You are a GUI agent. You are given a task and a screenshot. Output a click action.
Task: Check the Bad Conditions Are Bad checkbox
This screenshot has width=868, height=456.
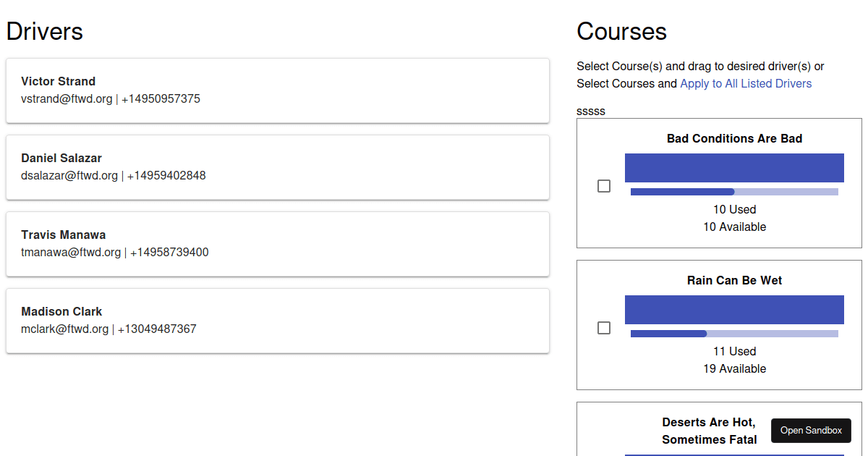pos(604,186)
